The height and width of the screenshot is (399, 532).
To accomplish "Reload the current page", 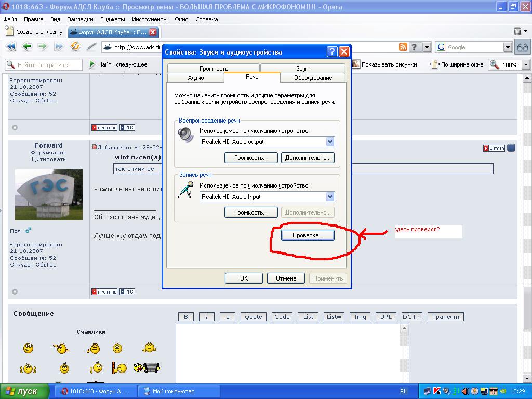I will [75, 47].
